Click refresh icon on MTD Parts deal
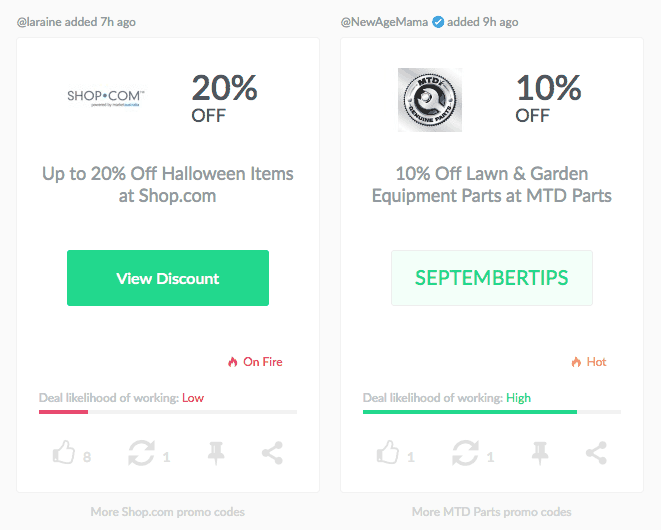Screen dimensions: 661x530 pyautogui.click(x=465, y=453)
